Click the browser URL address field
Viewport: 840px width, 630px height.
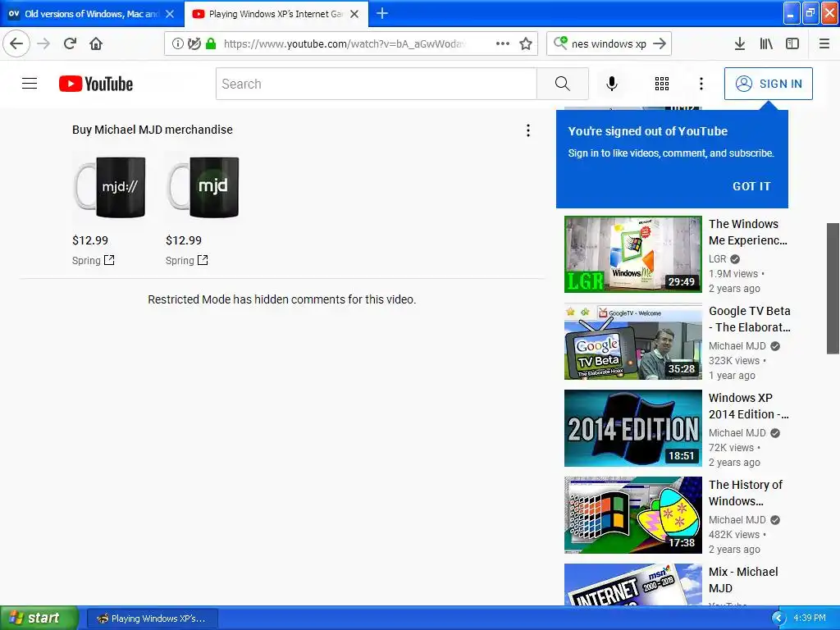click(x=344, y=44)
